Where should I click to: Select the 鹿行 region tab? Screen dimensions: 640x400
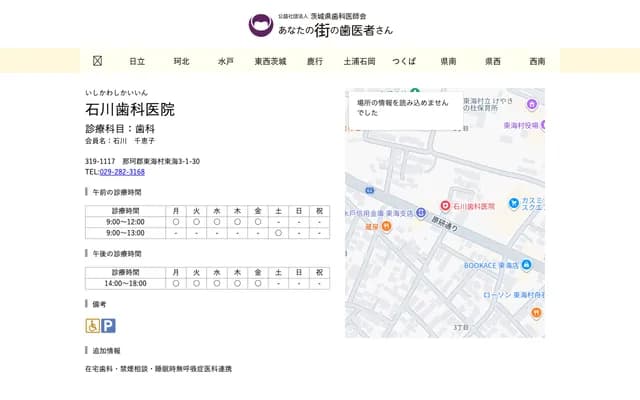coord(315,61)
